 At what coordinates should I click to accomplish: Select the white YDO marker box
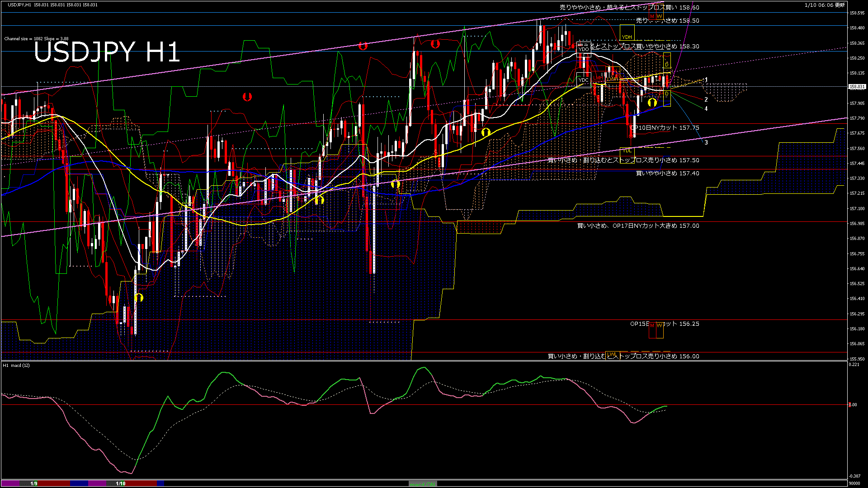coord(584,49)
